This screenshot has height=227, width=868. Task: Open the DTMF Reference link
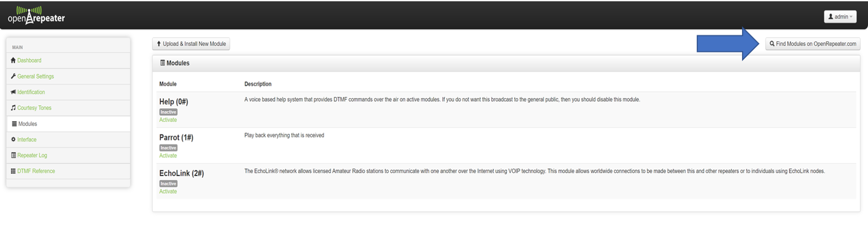pos(36,171)
